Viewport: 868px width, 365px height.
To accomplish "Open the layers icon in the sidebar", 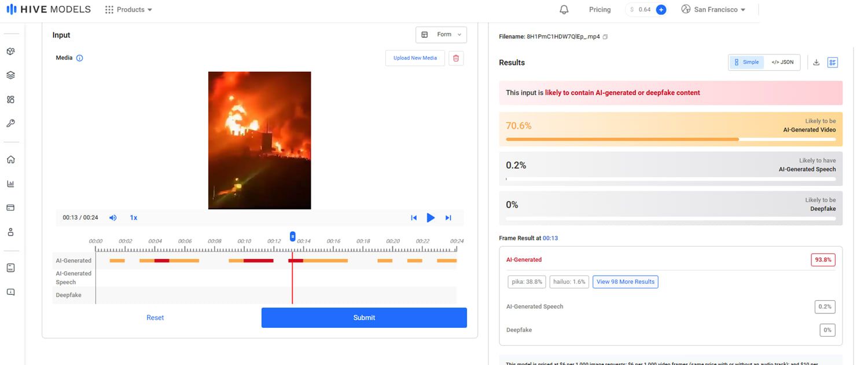I will click(10, 75).
